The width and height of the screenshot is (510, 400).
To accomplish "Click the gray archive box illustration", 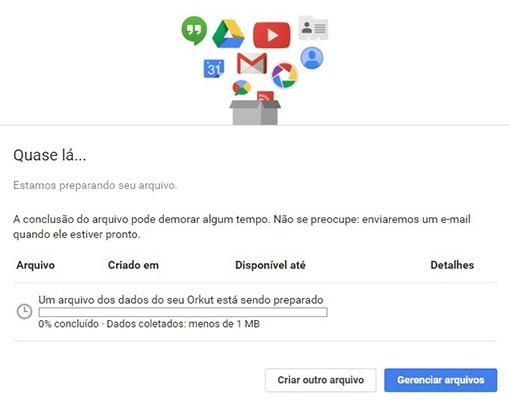I will [255, 113].
